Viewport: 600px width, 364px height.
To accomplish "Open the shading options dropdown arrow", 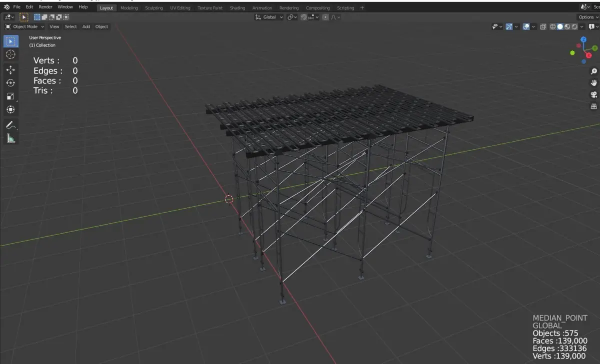I will (581, 26).
